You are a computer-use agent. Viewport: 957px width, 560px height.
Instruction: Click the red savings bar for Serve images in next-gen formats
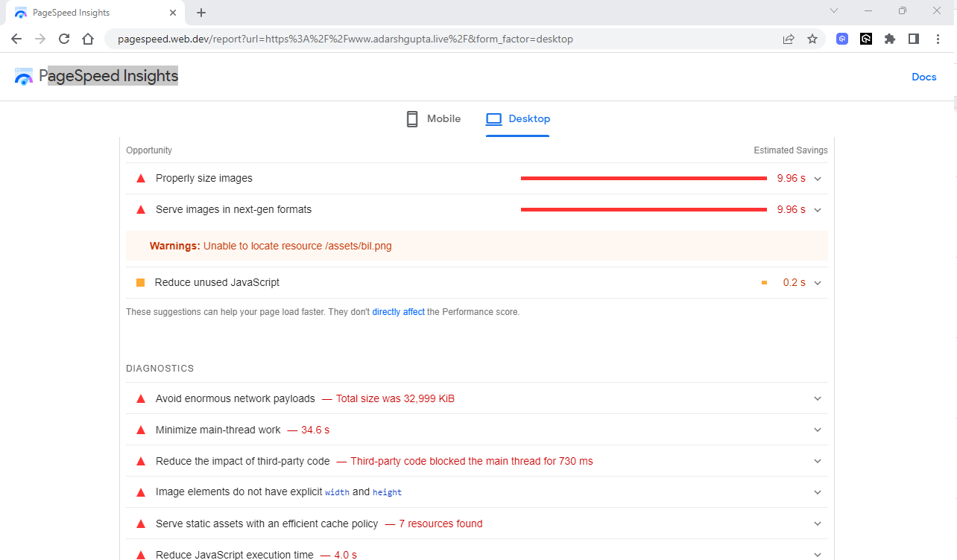point(643,209)
